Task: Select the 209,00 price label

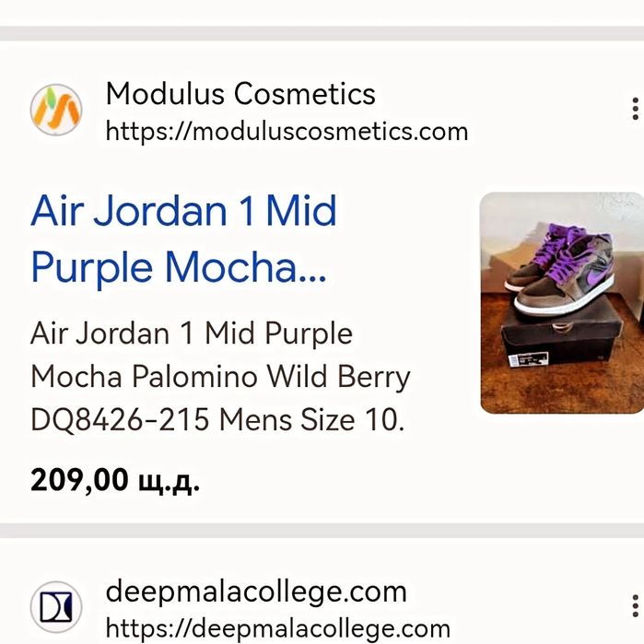Action: point(115,479)
